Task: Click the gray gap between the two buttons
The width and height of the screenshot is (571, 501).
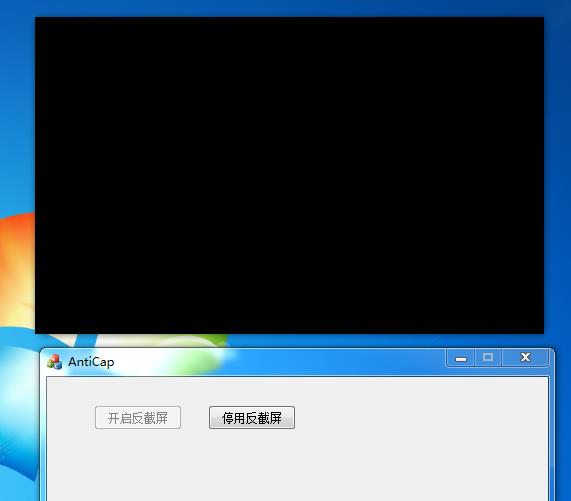Action: (x=195, y=418)
